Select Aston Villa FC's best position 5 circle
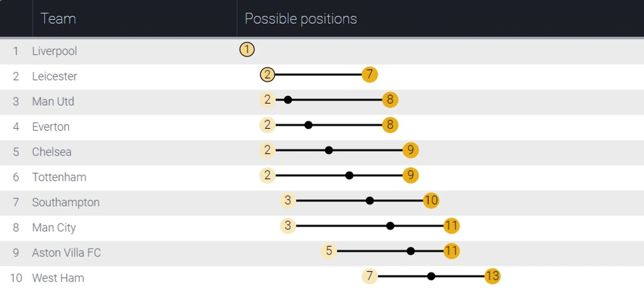 pos(329,251)
